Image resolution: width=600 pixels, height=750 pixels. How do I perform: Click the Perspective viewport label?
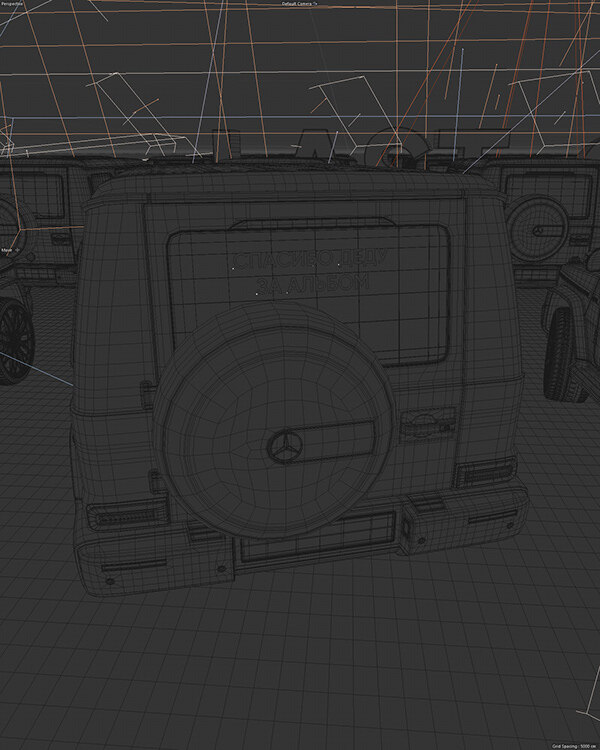[12, 4]
